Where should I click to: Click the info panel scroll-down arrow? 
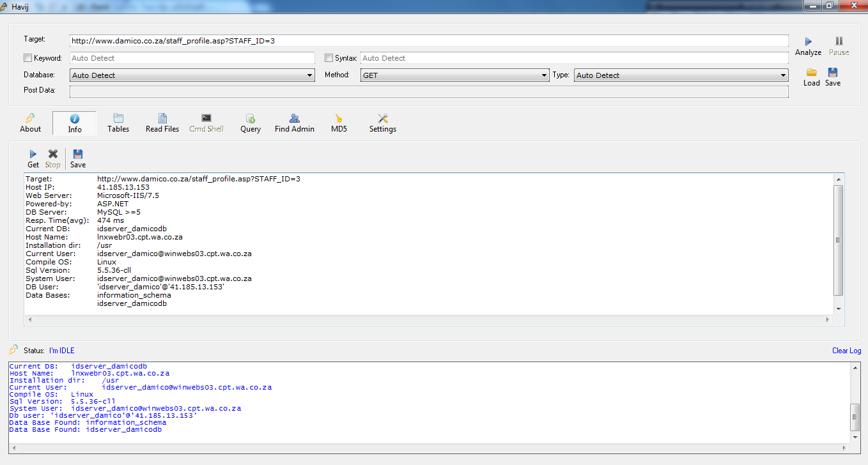pyautogui.click(x=839, y=309)
